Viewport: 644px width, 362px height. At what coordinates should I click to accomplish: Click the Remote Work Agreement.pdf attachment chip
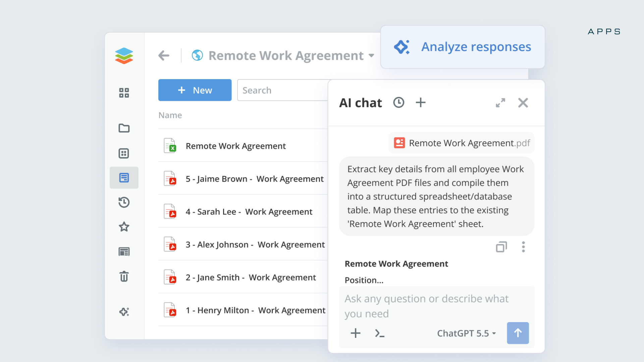coord(462,143)
